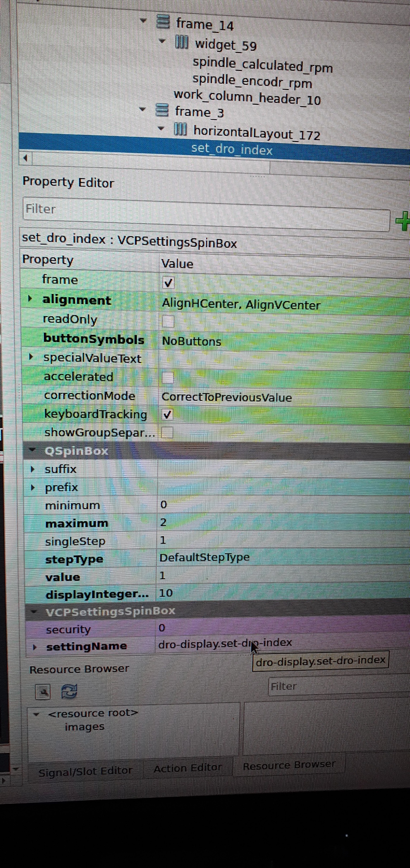Click the frame_3 layout icon
The width and height of the screenshot is (410, 868).
[x=162, y=110]
